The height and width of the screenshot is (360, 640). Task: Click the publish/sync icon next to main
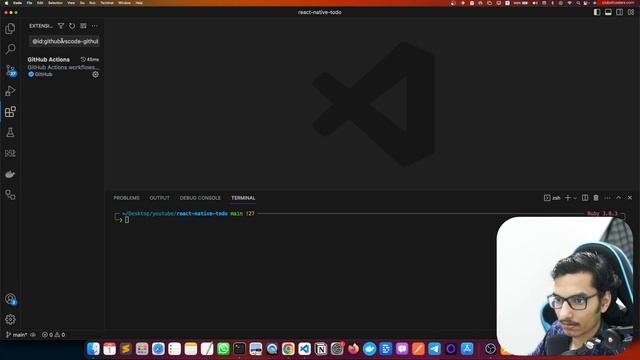coord(33,335)
